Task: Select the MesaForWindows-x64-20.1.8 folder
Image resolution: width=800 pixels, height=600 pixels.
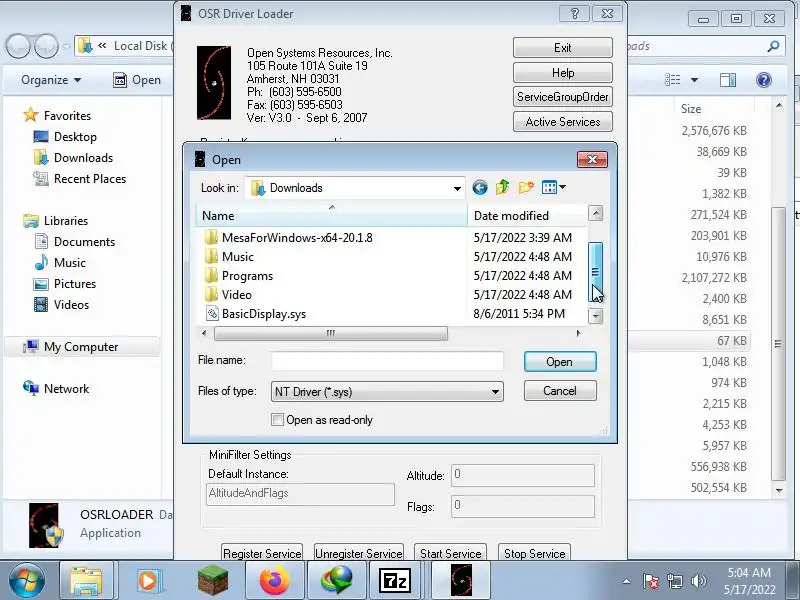Action: [297, 238]
